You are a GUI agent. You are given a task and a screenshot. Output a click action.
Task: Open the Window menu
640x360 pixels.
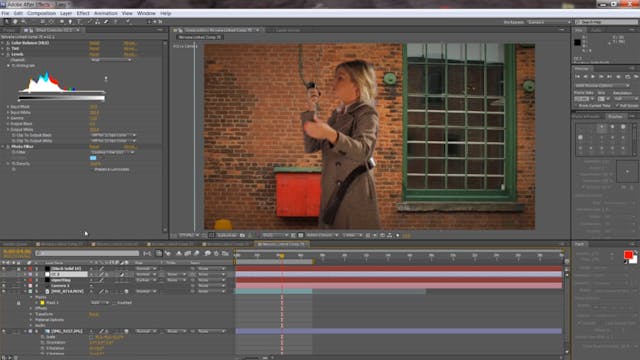point(146,13)
